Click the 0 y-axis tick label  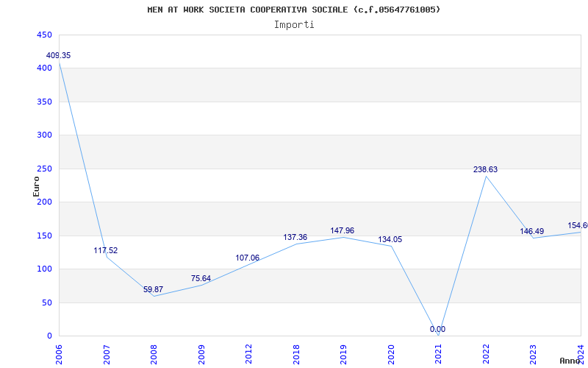pyautogui.click(x=49, y=336)
